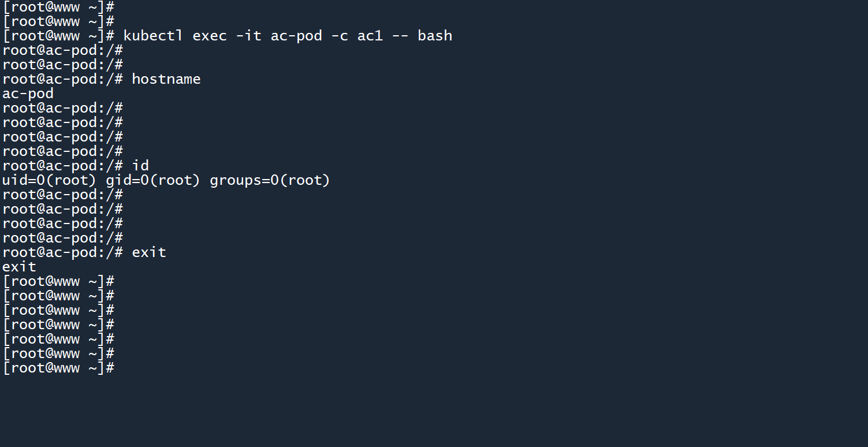Click the root@ac-pod prompt before hostname
The height and width of the screenshot is (447, 868).
click(x=62, y=79)
